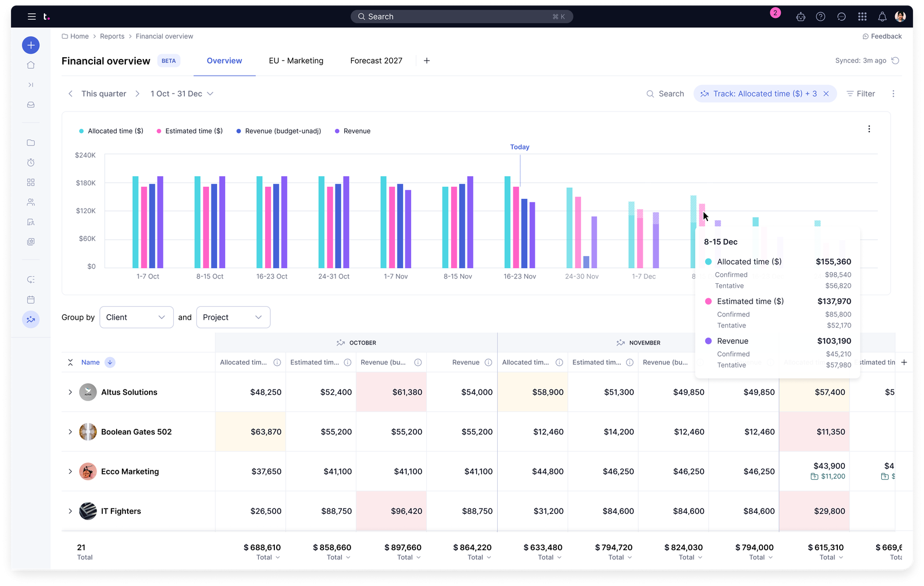Expand the Boolean Gates 502 row
The width and height of the screenshot is (924, 586).
[70, 432]
